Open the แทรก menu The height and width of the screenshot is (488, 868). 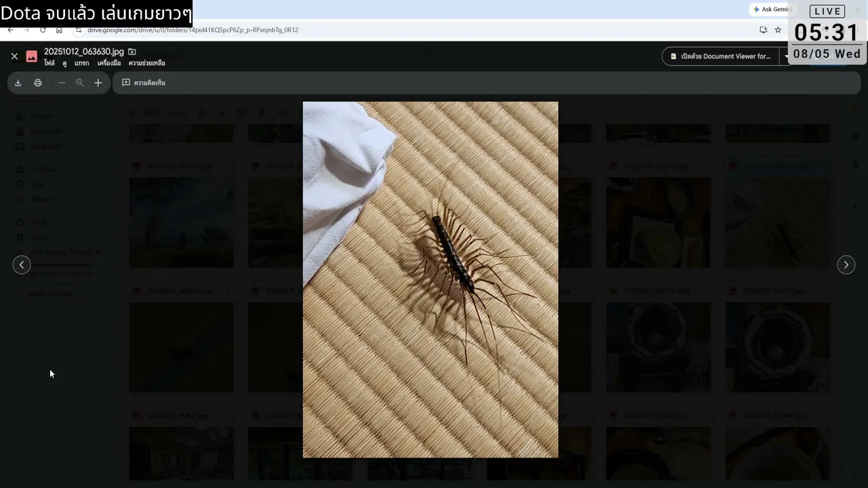pyautogui.click(x=82, y=63)
